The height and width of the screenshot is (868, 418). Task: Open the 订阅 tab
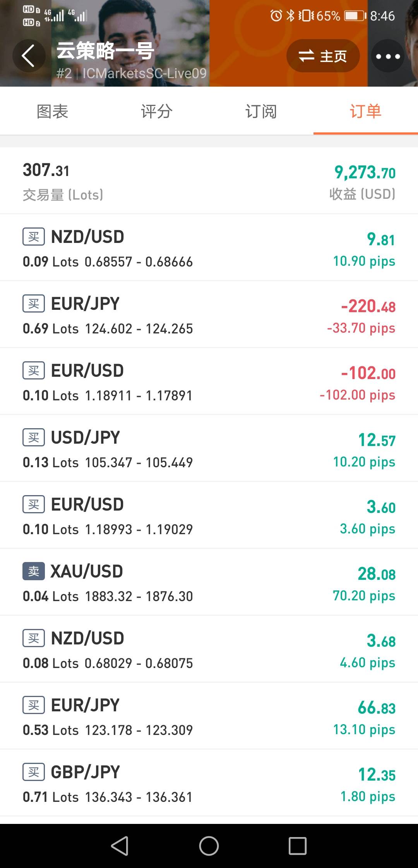(x=261, y=111)
